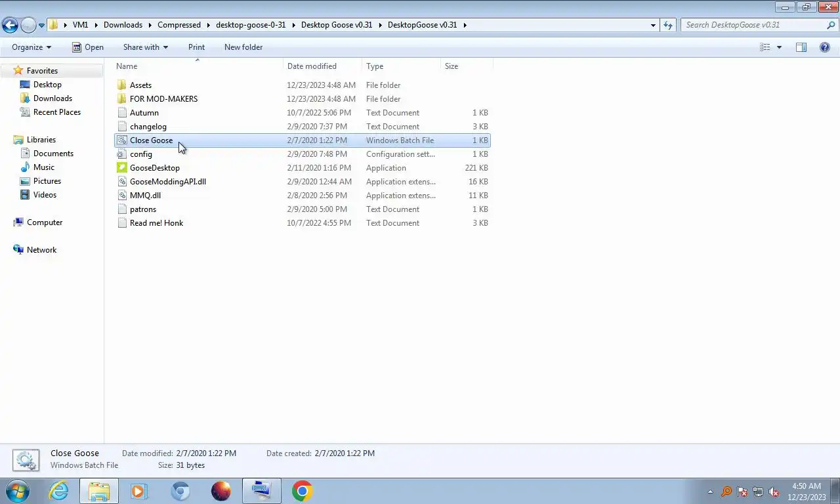Screen dimensions: 840x504
Task: Click the volume muted tray icon
Action: click(x=774, y=492)
